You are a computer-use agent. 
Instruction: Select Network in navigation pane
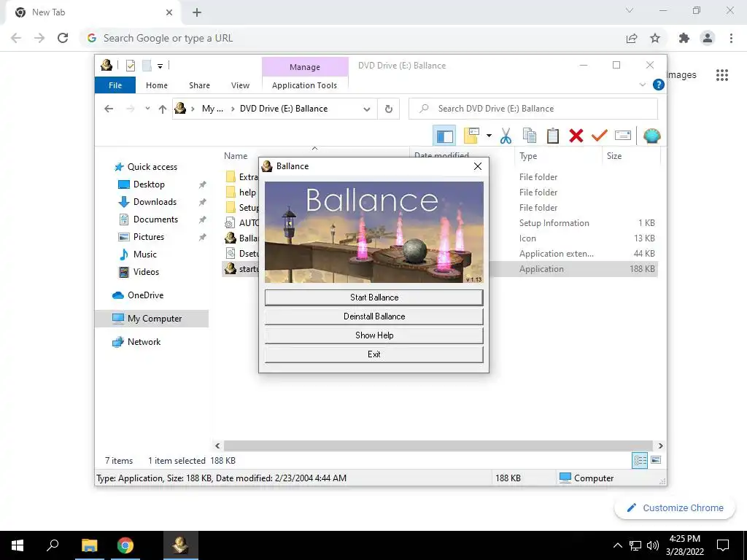pos(144,342)
